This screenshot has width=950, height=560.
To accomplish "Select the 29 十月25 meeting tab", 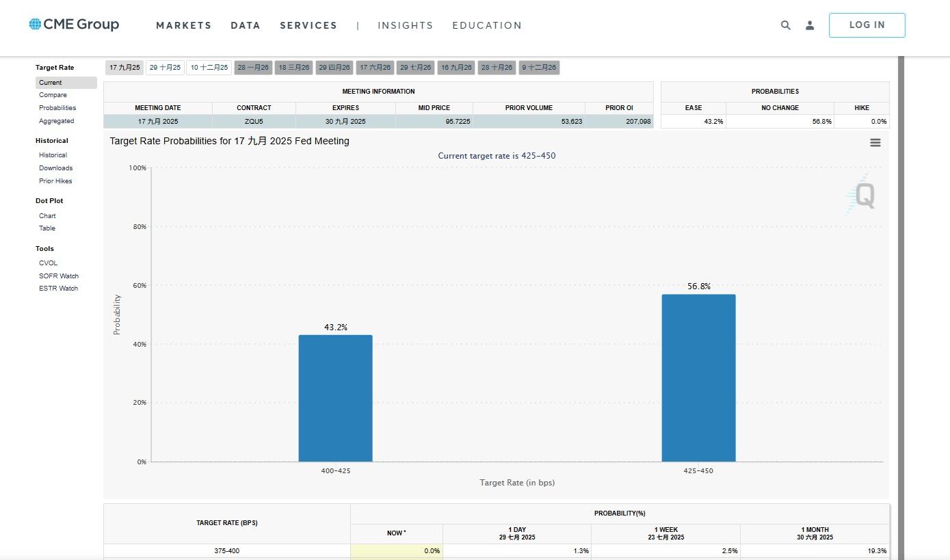I will point(165,68).
